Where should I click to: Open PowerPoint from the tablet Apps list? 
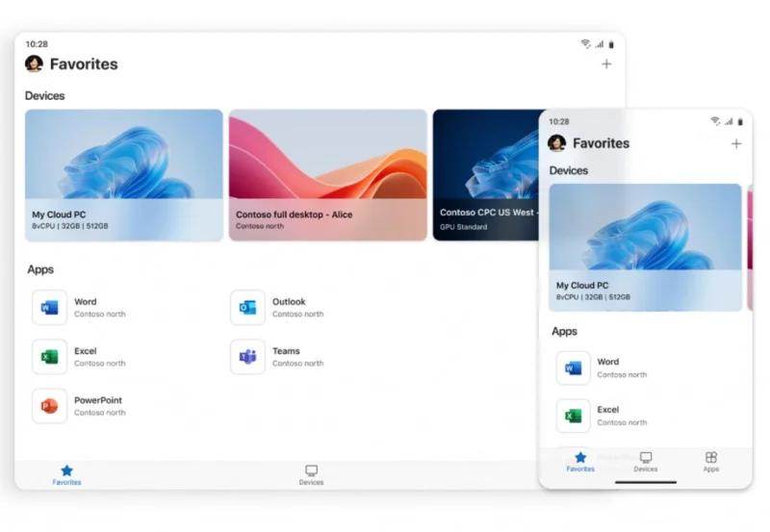(x=49, y=406)
